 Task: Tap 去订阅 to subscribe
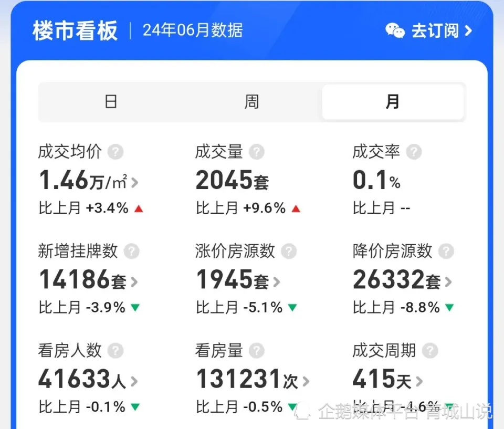435,31
